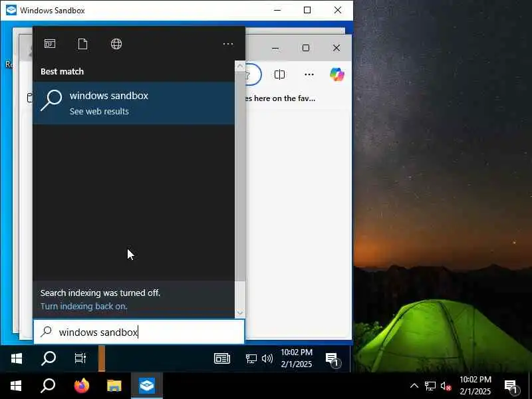Click sandbox volume speaker icon
Viewport: 532px width, 399px height.
[x=267, y=358]
